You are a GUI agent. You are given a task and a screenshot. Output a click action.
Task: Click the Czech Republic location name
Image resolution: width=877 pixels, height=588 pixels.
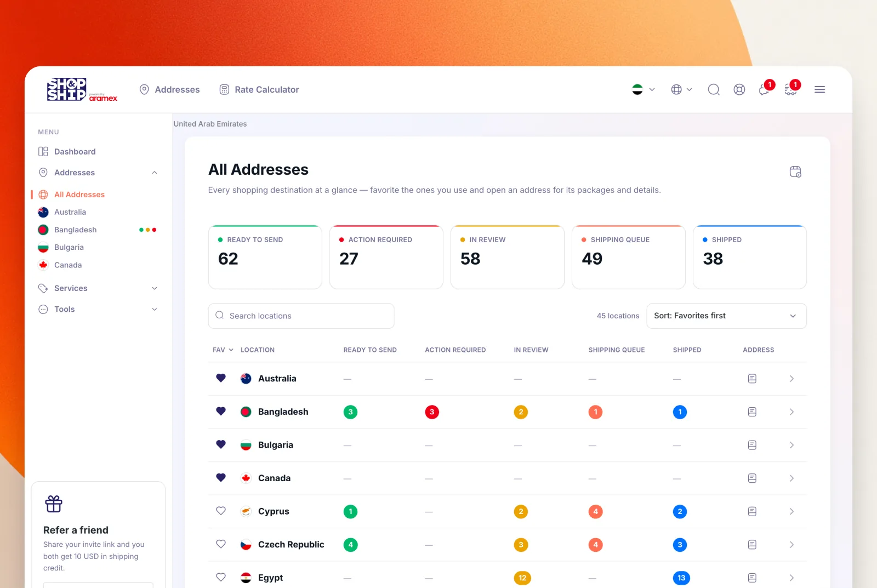click(x=291, y=545)
